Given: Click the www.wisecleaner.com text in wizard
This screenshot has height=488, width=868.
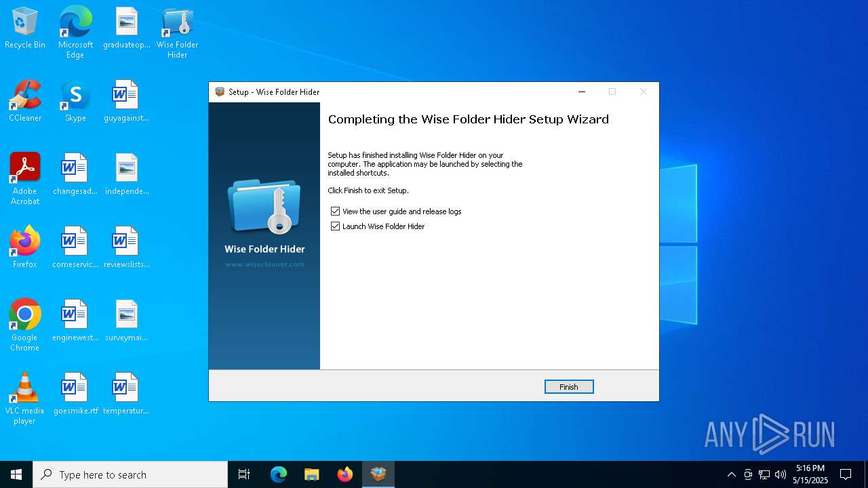Looking at the screenshot, I should pyautogui.click(x=264, y=264).
